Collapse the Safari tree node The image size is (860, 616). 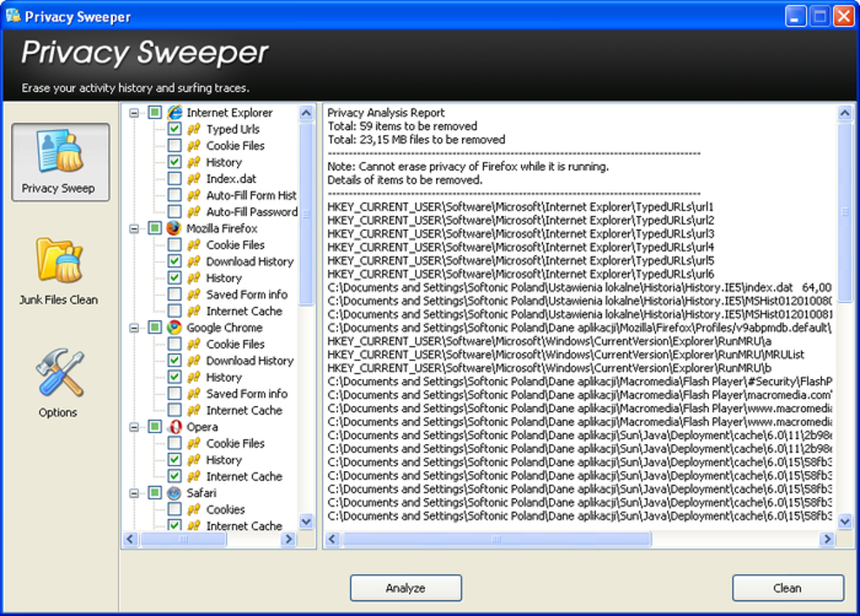134,493
